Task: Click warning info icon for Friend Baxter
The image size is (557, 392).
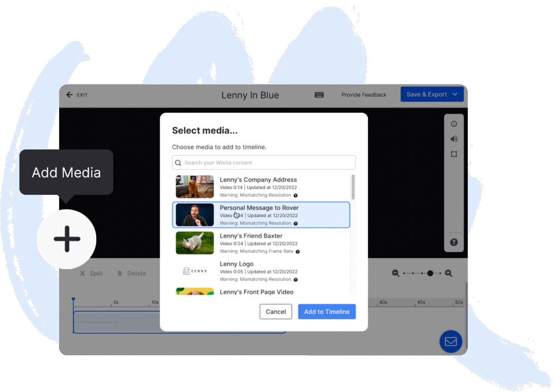Action: (297, 251)
